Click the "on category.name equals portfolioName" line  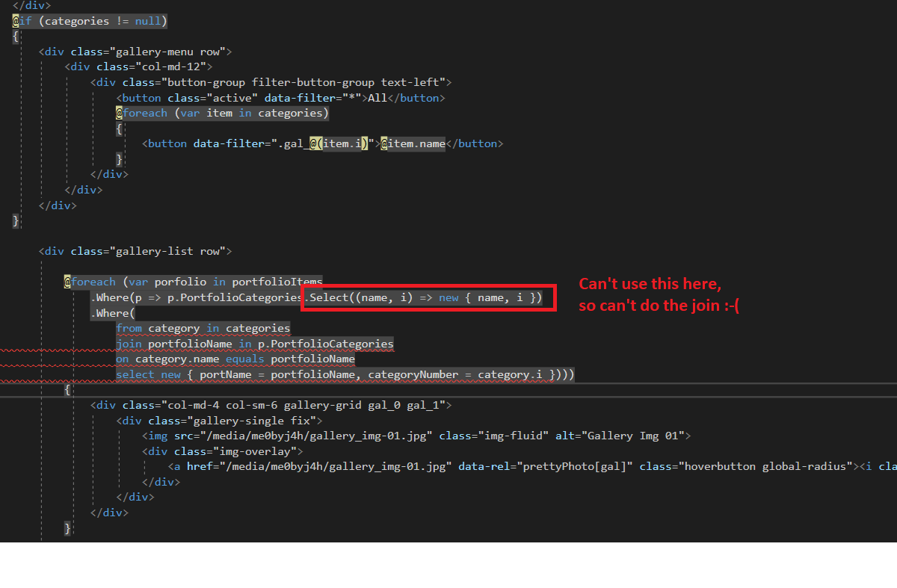(x=235, y=359)
